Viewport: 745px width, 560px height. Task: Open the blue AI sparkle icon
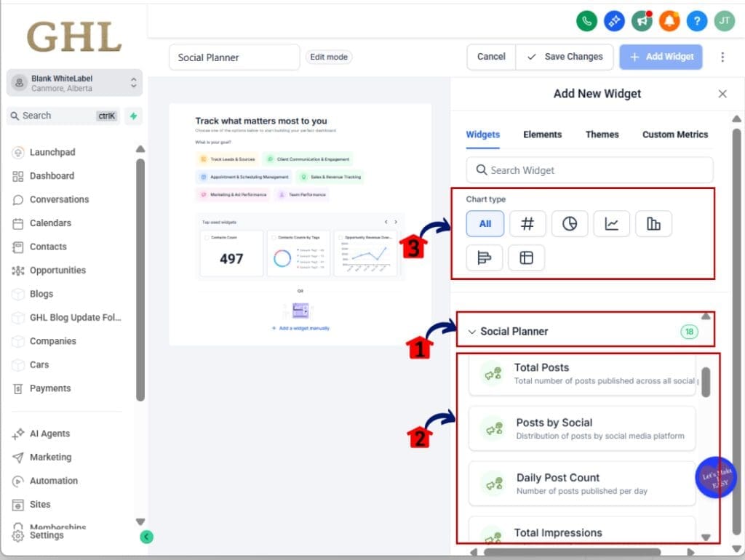614,21
